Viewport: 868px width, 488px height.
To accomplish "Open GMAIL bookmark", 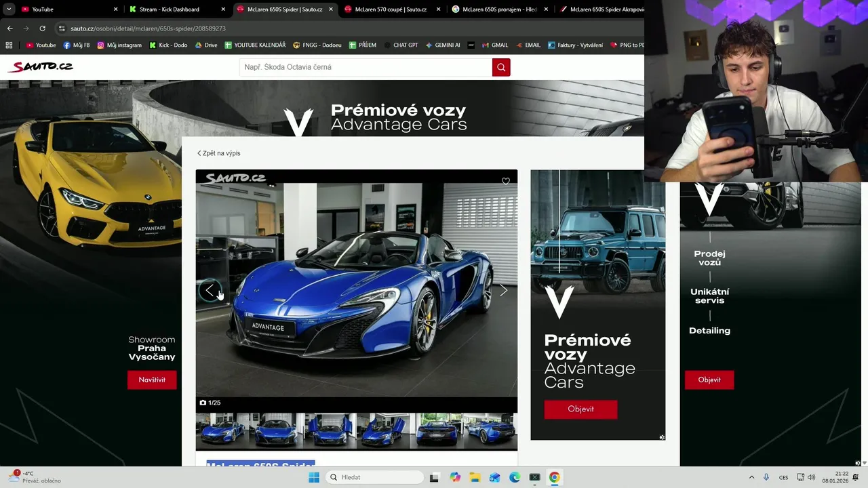I will [x=494, y=45].
